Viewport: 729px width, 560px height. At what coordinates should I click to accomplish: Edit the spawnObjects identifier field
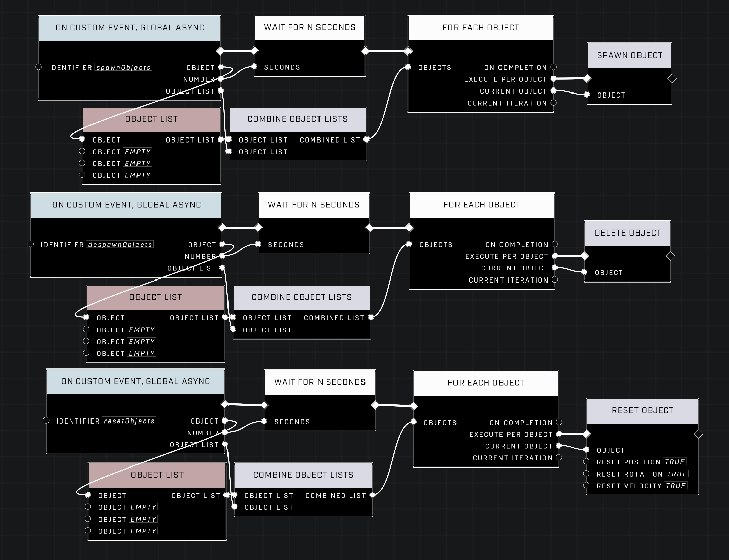point(123,67)
